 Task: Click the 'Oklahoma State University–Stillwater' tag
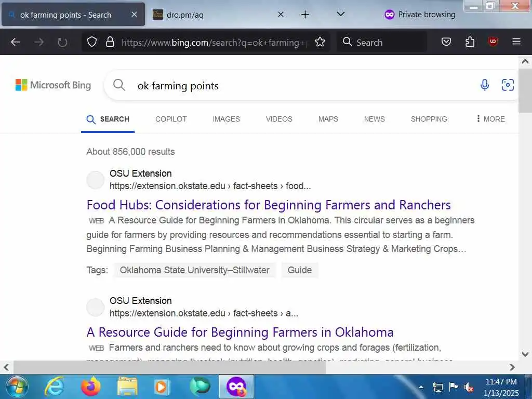click(195, 270)
